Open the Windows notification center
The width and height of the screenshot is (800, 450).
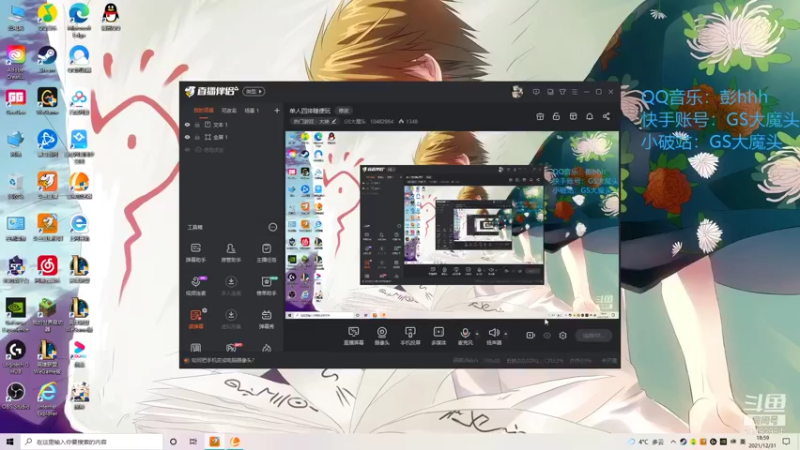786,442
